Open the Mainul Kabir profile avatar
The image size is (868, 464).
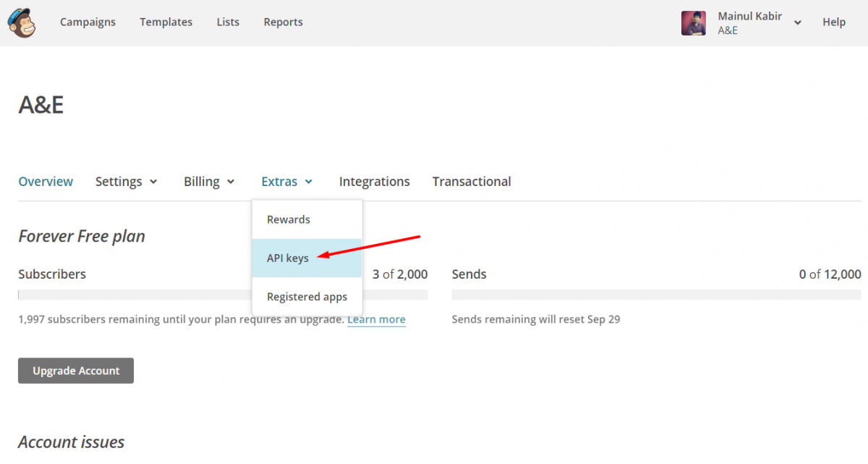[x=693, y=22]
